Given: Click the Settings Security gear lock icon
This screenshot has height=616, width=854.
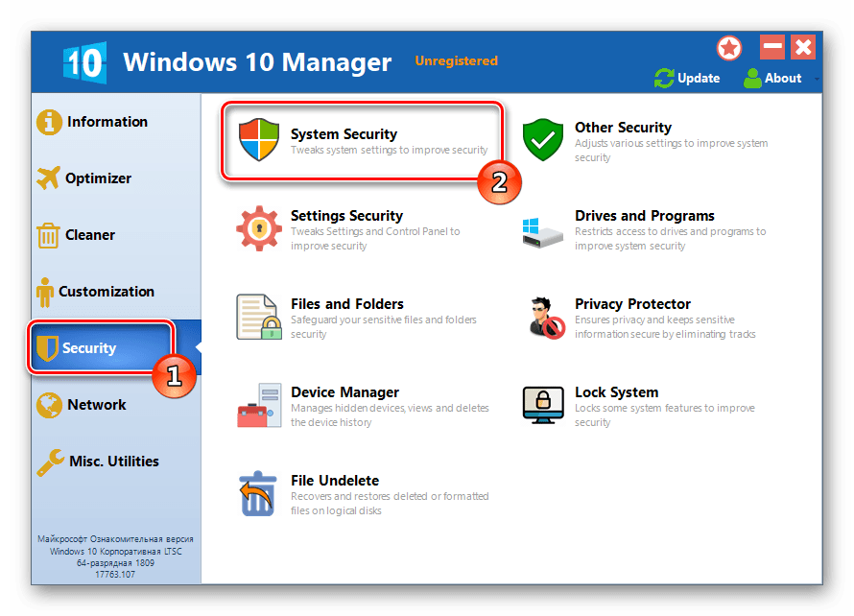Looking at the screenshot, I should [259, 228].
